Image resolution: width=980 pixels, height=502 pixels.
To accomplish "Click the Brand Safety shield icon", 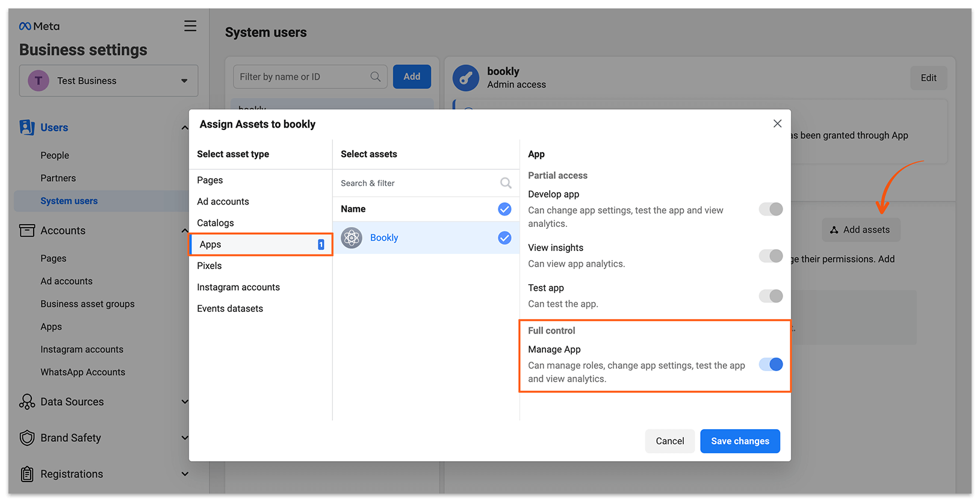I will pos(27,438).
